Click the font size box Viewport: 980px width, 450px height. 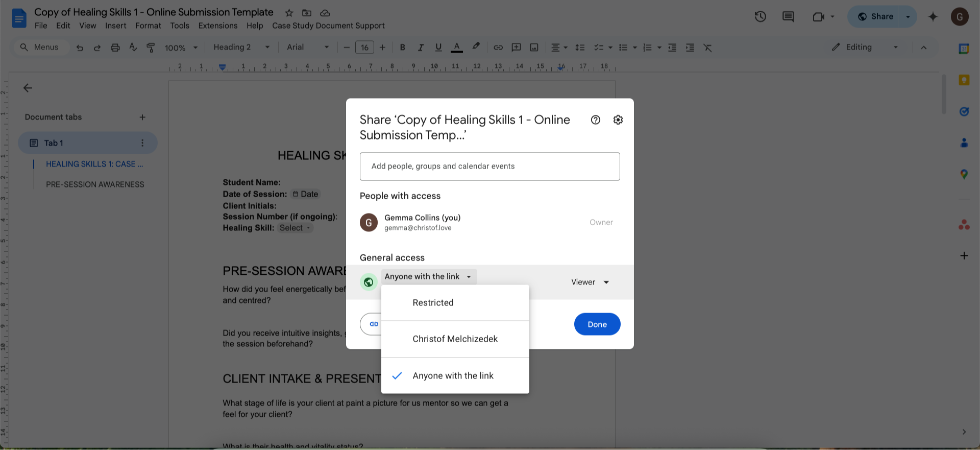(364, 48)
